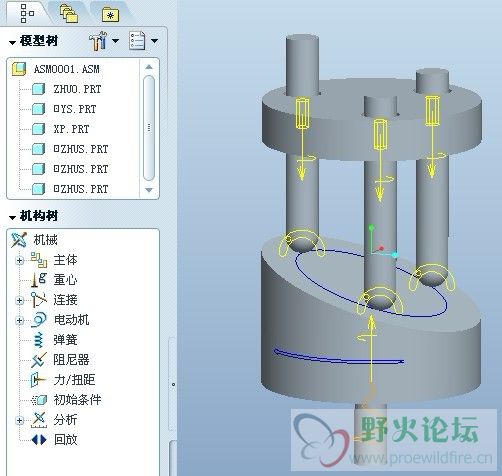Click the 重心 gravity icon
This screenshot has height=476, width=502.
(39, 280)
